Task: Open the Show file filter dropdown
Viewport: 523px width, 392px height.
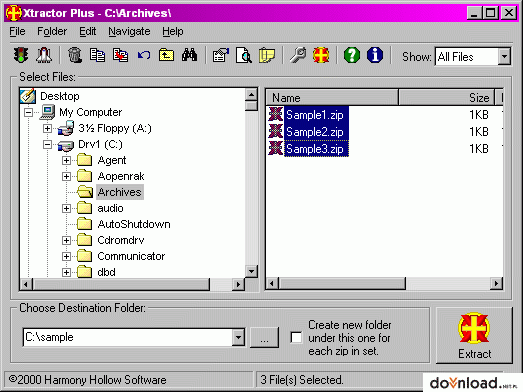Action: coord(504,57)
